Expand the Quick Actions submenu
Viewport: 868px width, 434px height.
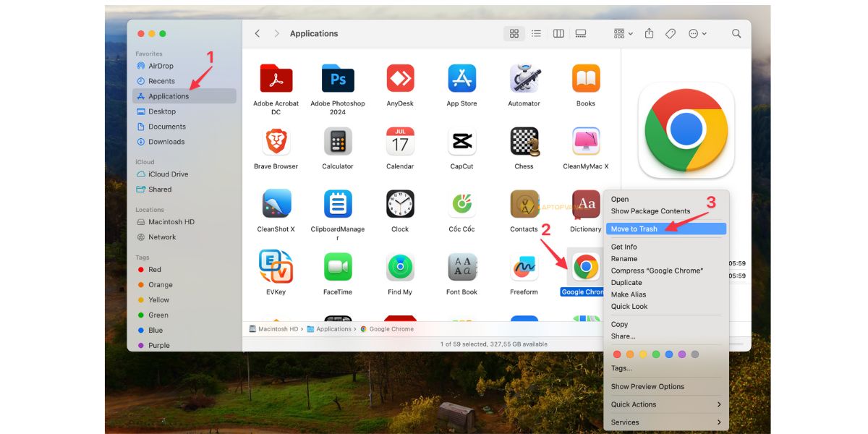coord(666,404)
